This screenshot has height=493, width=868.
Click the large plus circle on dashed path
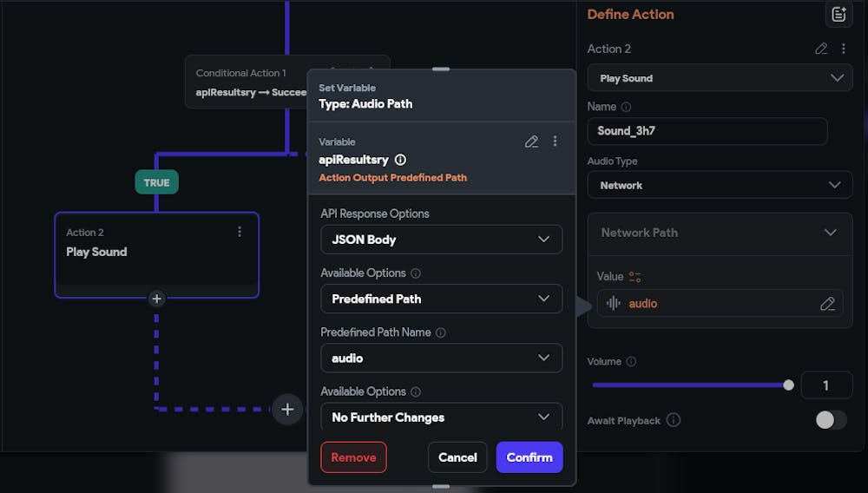pos(287,409)
